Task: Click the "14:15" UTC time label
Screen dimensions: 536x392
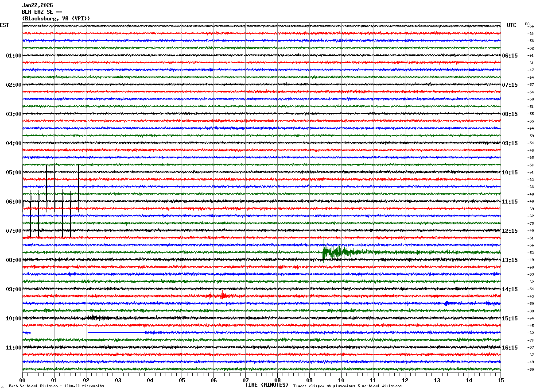Action: [510, 289]
